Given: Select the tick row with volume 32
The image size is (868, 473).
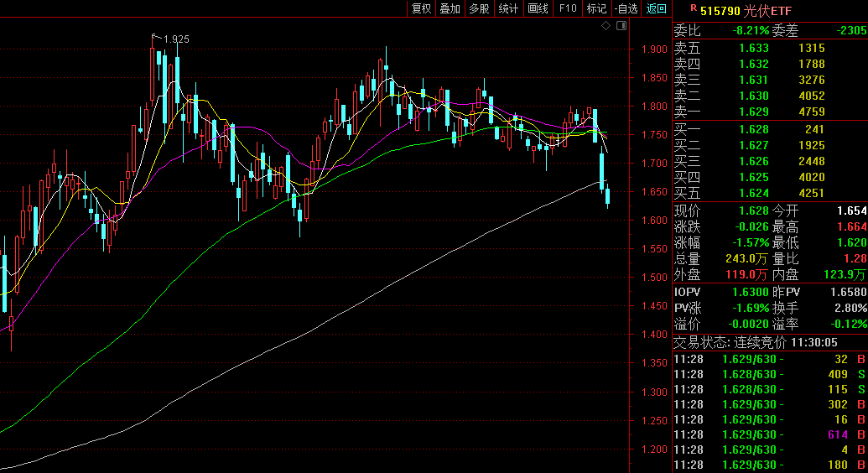Looking at the screenshot, I should click(770, 360).
